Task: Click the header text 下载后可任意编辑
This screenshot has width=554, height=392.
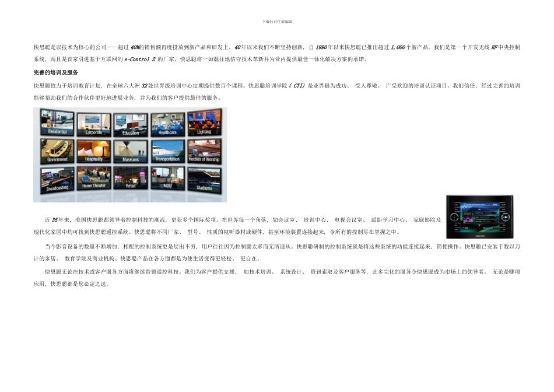Action: (x=277, y=22)
